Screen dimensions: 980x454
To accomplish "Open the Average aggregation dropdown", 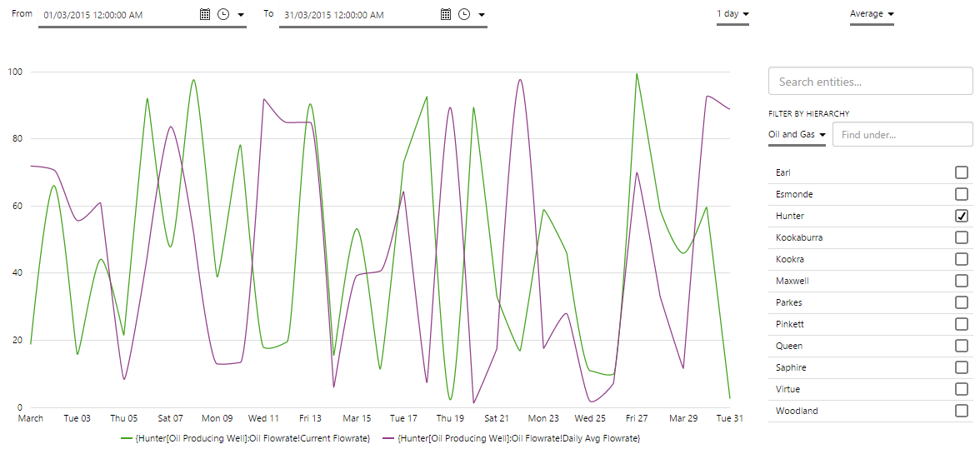I will [x=872, y=14].
